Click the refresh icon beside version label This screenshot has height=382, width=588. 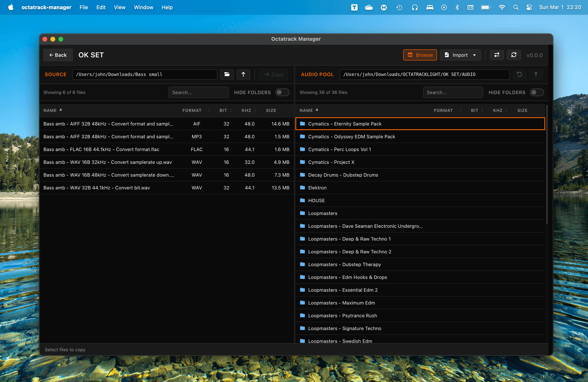pos(514,55)
